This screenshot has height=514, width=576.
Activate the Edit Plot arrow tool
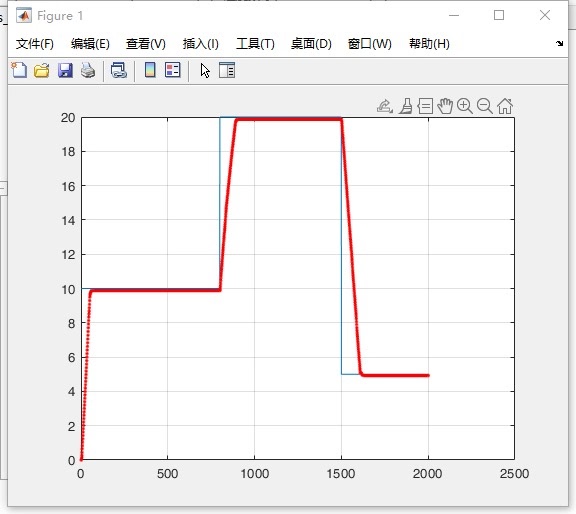pos(205,70)
